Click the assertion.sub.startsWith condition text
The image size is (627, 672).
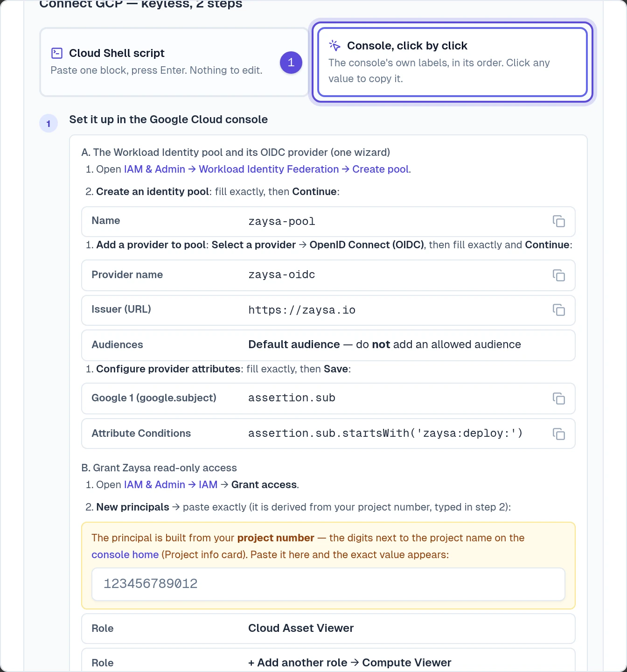pyautogui.click(x=385, y=434)
